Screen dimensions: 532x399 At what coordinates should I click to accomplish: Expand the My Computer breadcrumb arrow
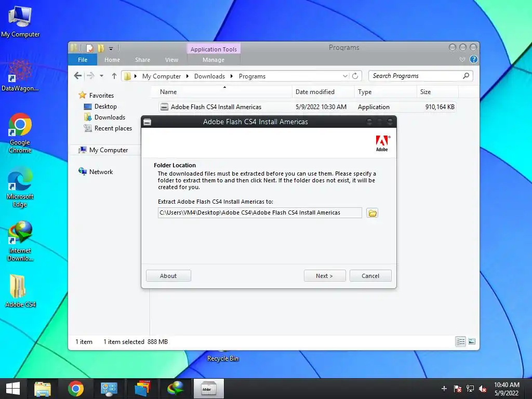[187, 76]
